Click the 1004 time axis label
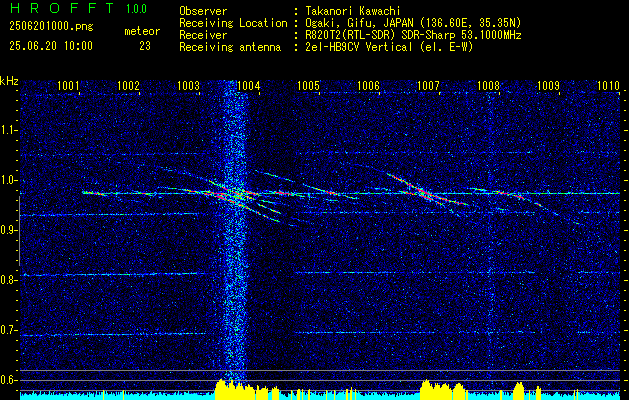 pos(249,85)
